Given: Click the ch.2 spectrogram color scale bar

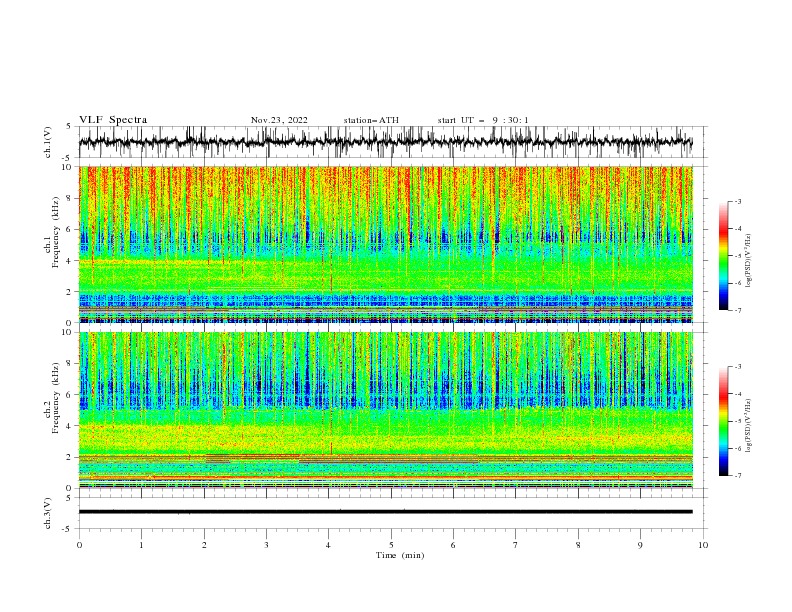Looking at the screenshot, I should click(723, 421).
